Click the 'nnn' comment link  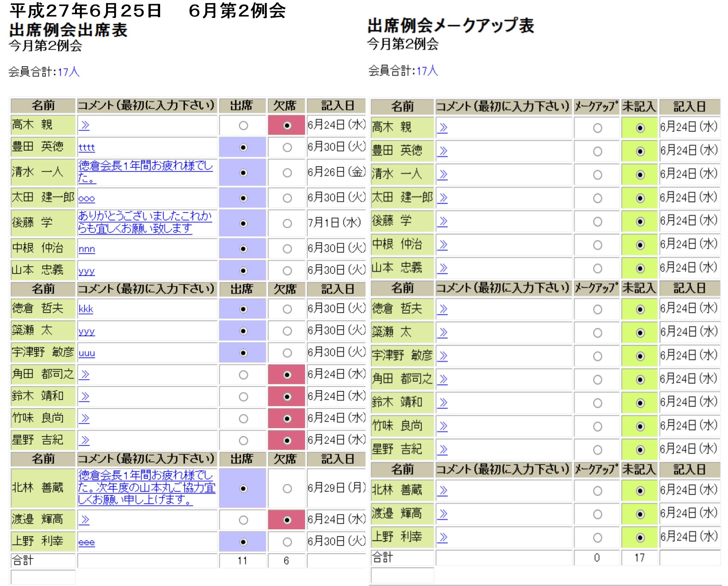[x=87, y=249]
